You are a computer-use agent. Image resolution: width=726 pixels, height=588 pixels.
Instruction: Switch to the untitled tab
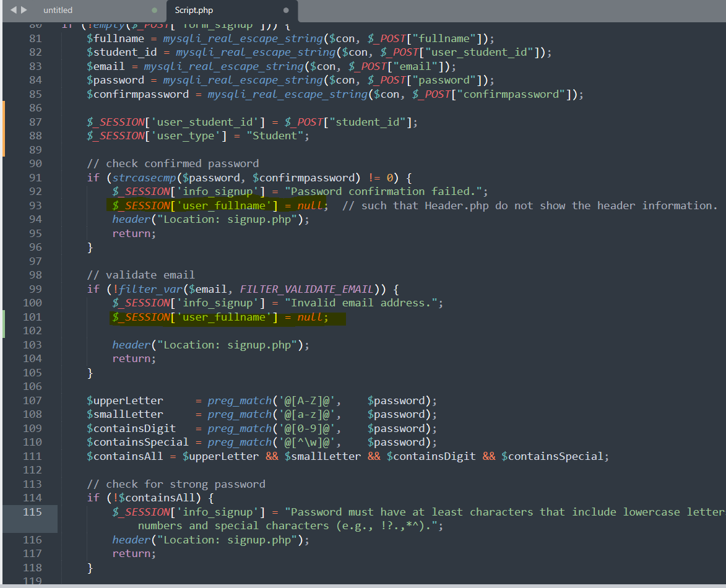(x=58, y=11)
